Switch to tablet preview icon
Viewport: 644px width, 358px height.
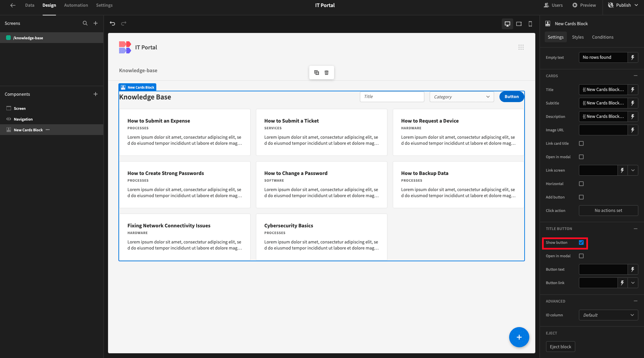[519, 24]
